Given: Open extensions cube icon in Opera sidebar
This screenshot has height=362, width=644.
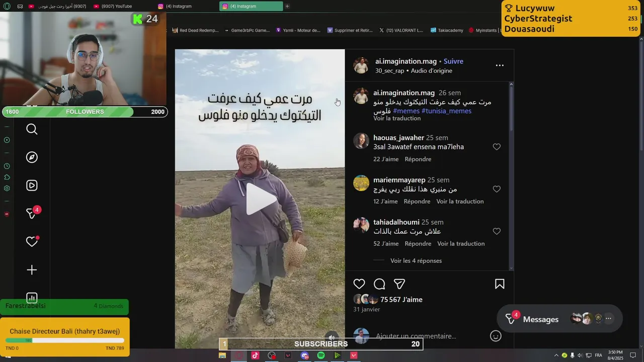Looking at the screenshot, I should 7,177.
